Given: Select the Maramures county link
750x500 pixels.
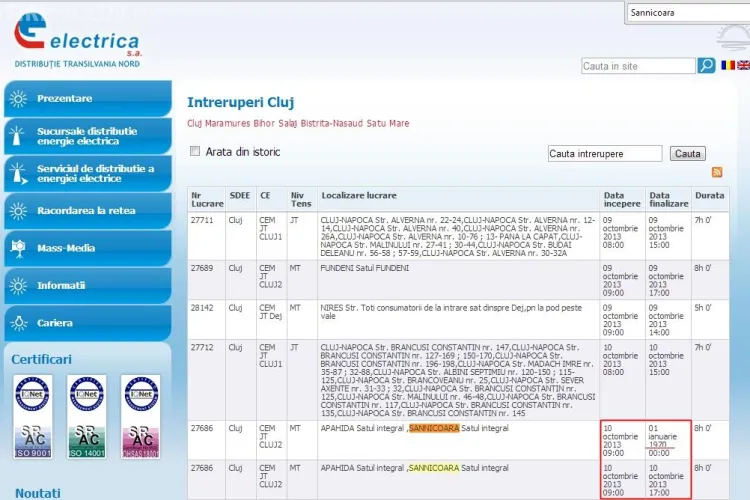Looking at the screenshot, I should click(x=227, y=124).
